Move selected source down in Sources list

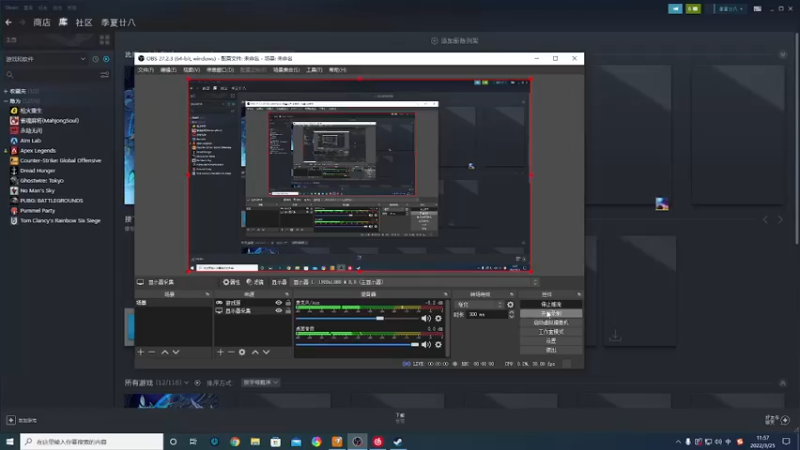(266, 352)
